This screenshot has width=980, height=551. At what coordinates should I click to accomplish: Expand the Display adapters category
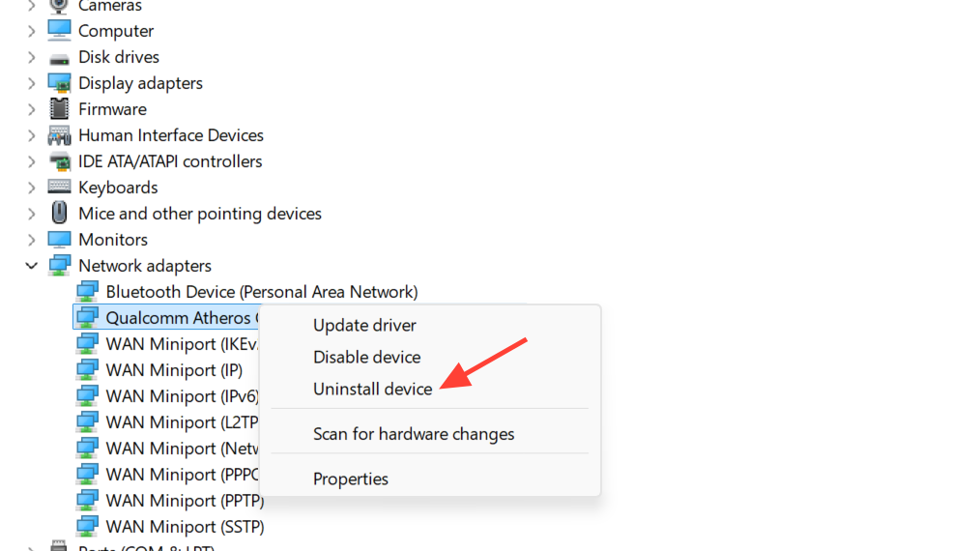pyautogui.click(x=32, y=83)
